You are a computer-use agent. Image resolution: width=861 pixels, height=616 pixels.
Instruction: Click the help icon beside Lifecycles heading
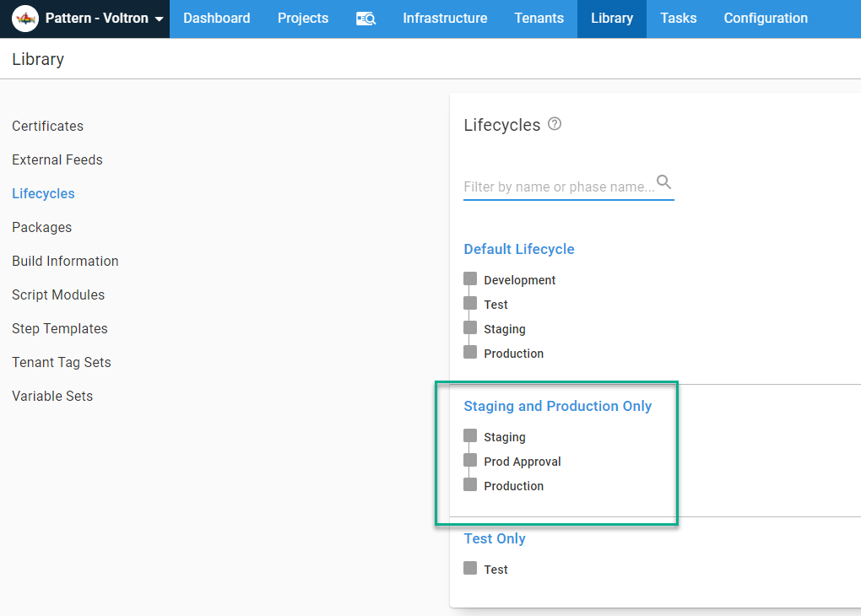555,123
